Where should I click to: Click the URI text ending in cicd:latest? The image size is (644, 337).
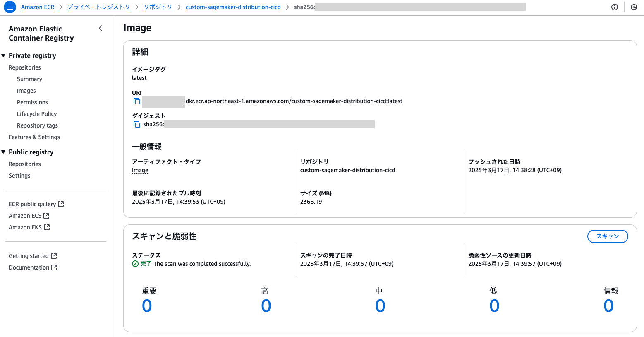point(294,101)
